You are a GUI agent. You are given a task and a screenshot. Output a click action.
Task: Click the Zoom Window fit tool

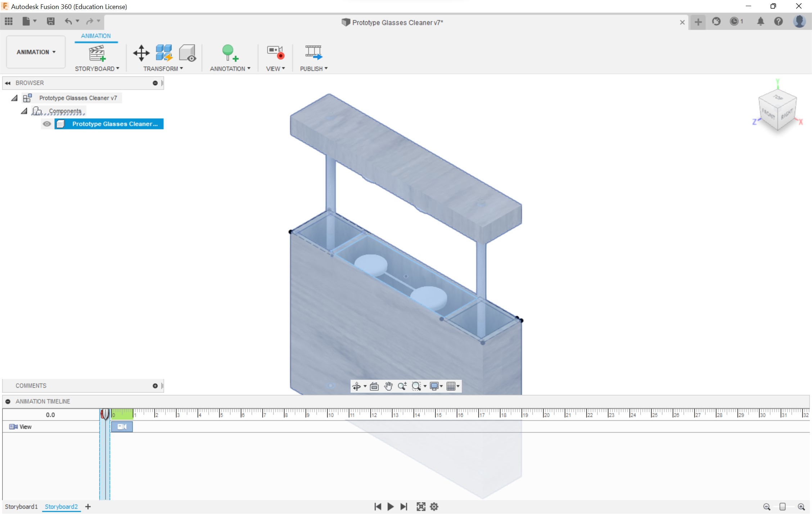(416, 386)
